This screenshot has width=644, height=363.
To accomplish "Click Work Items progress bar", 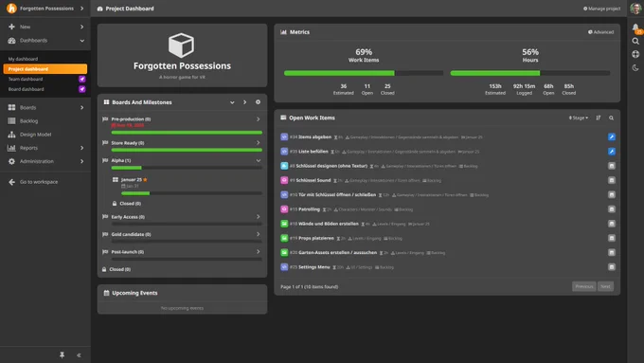I will tap(364, 73).
